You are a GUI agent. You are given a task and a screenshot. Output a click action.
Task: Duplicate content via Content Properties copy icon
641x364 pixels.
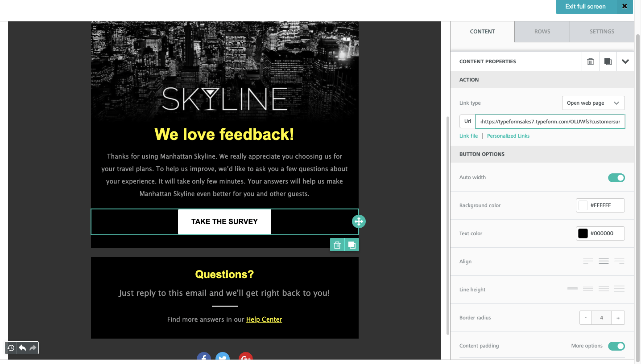point(608,61)
